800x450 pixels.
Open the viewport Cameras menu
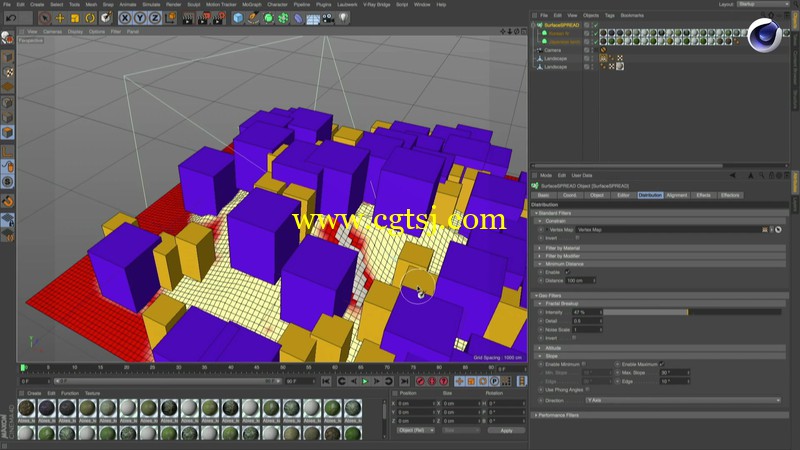(52, 32)
